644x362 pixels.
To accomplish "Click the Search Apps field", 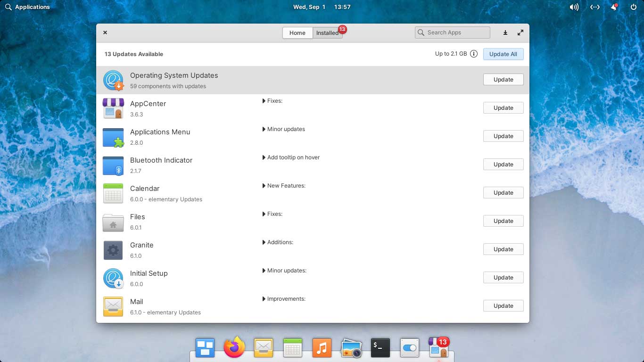I will click(x=452, y=33).
